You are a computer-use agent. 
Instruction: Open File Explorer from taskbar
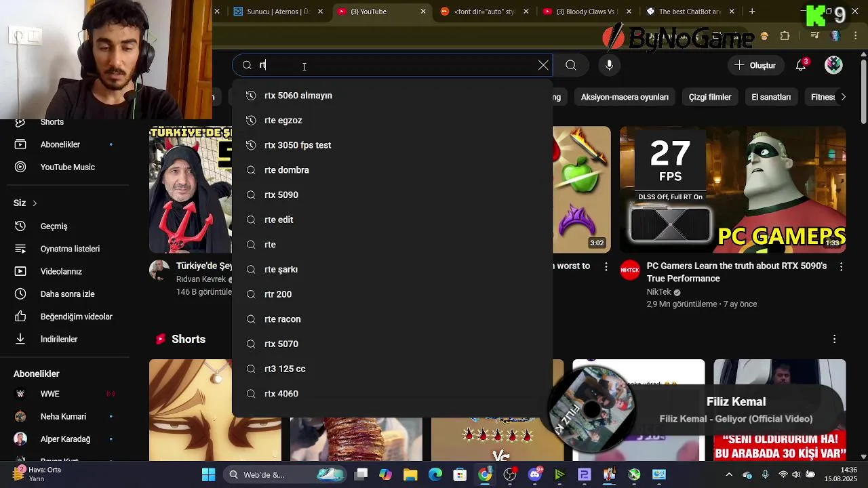410,474
